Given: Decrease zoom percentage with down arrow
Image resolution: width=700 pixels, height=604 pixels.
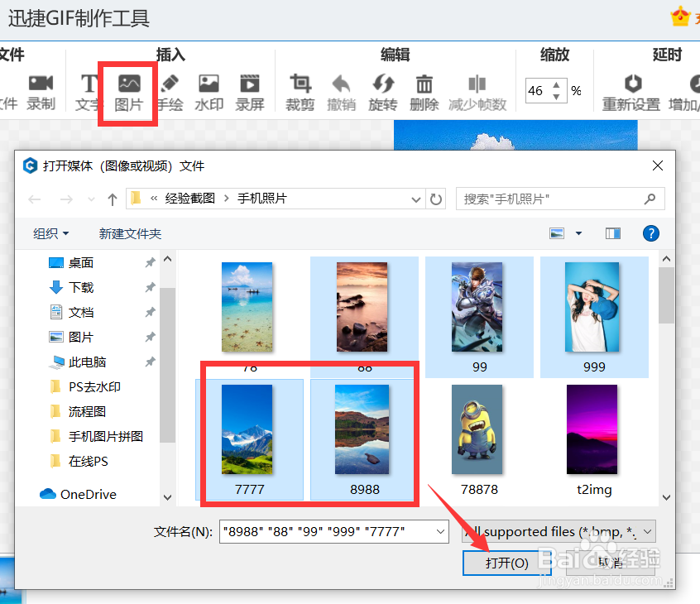Looking at the screenshot, I should tap(556, 97).
